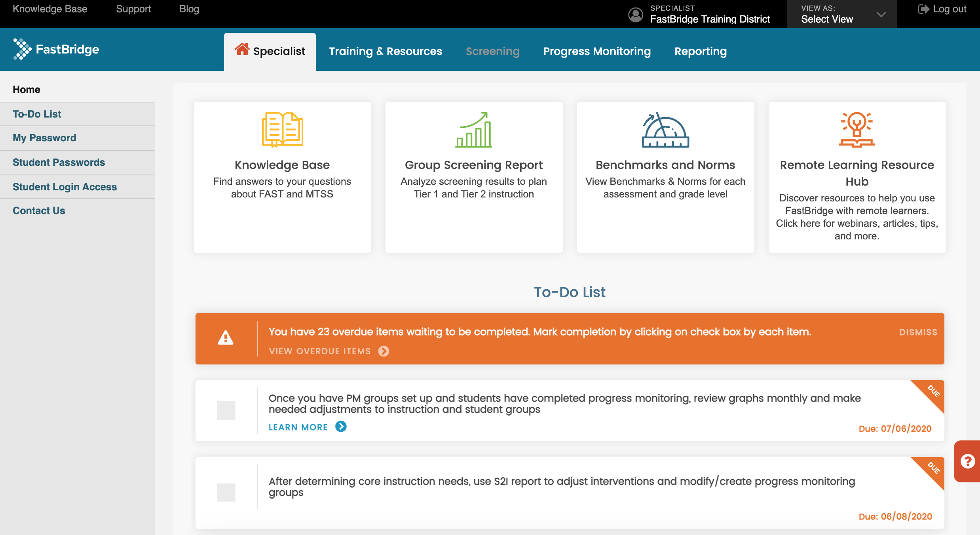Click the 'View Benchmarks & Norms' description
The height and width of the screenshot is (535, 980).
point(665,188)
